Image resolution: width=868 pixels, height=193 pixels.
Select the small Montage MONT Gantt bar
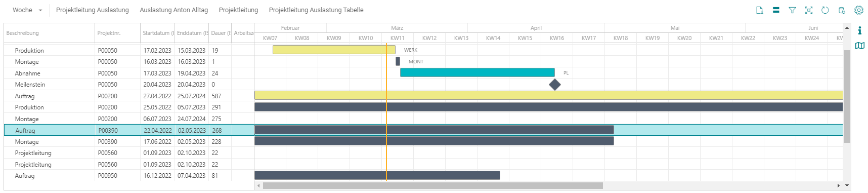(x=398, y=61)
